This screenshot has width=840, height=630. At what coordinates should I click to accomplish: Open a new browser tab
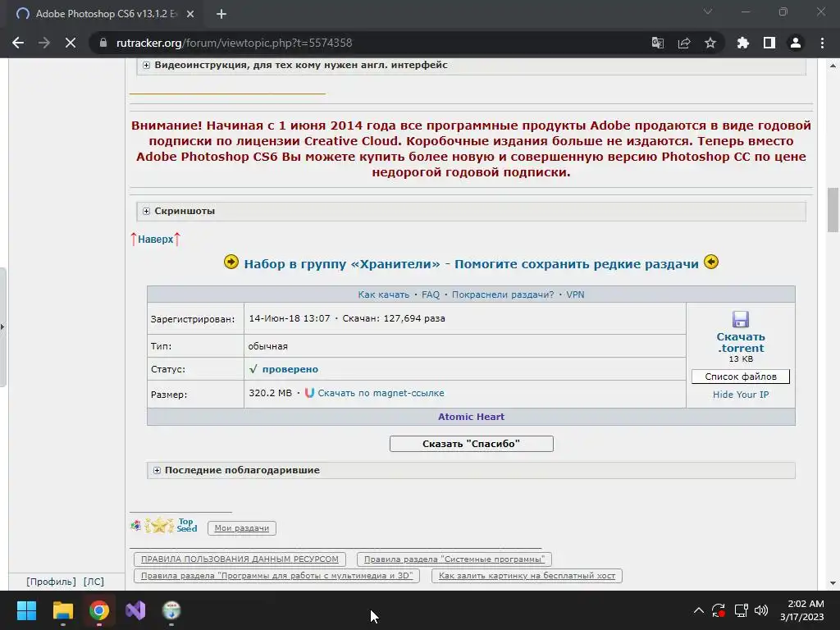click(x=221, y=14)
